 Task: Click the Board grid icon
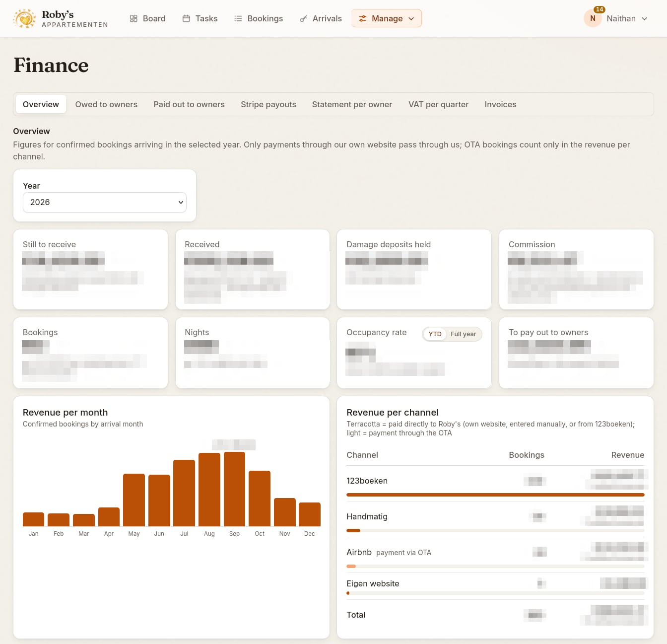pyautogui.click(x=133, y=18)
